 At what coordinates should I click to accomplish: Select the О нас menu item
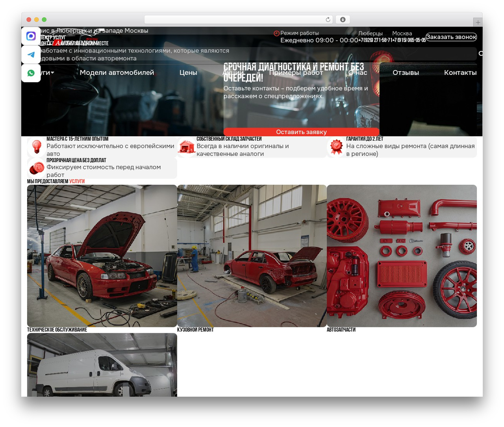click(x=358, y=72)
